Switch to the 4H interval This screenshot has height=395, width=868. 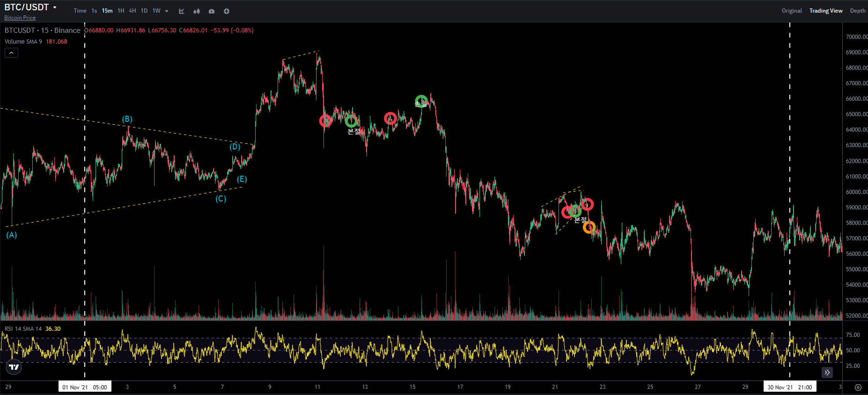click(x=132, y=11)
